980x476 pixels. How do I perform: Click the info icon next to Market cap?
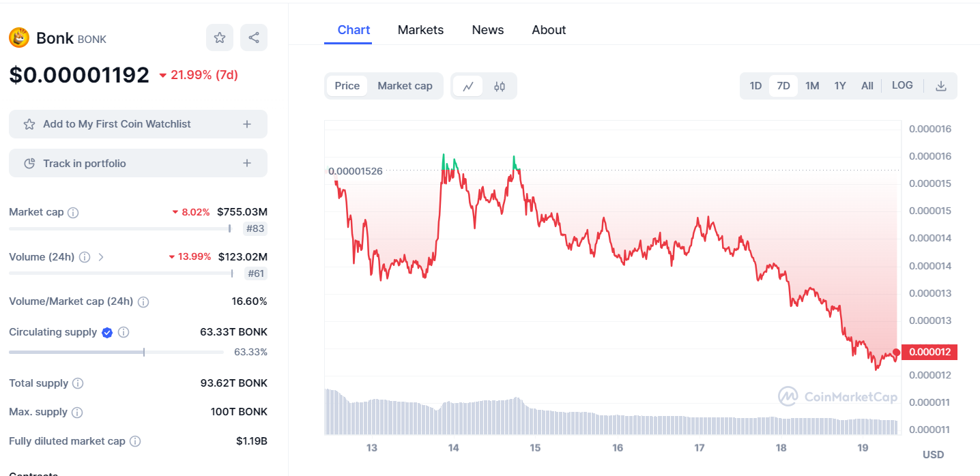pos(73,213)
